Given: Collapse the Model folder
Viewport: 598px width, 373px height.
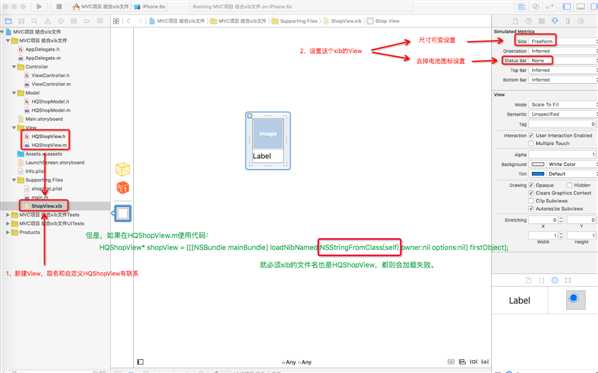Looking at the screenshot, I should [14, 93].
